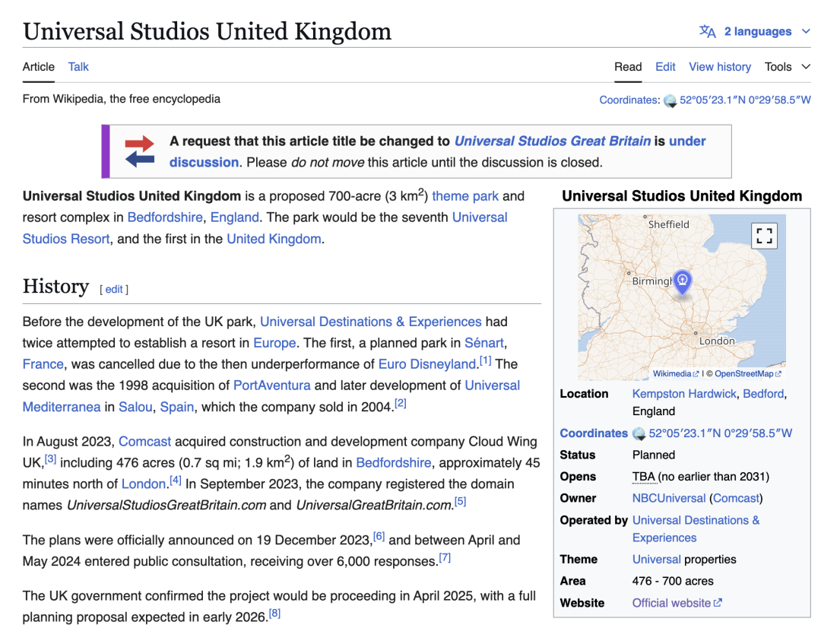Viewport: 821px width, 644px height.
Task: Open the Universal Studios Resort link
Action: [x=66, y=239]
